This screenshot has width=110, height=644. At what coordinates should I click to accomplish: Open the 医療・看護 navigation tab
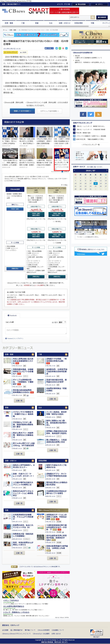(9, 23)
